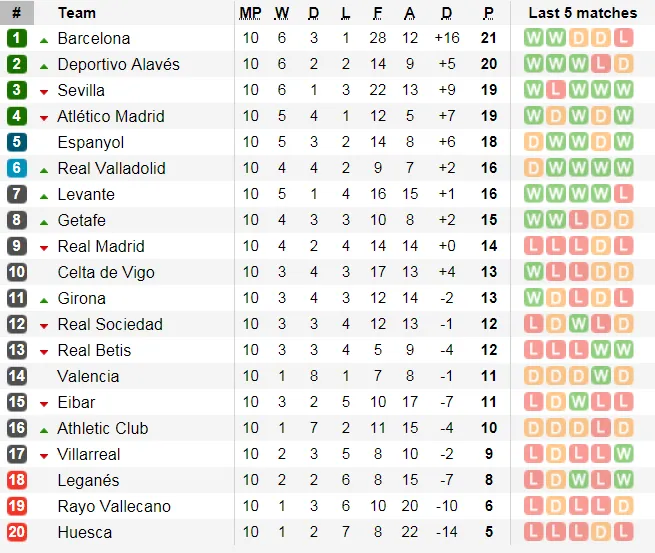
Task: Click the blue position 5 badge for Espanyol
Action: point(17,142)
